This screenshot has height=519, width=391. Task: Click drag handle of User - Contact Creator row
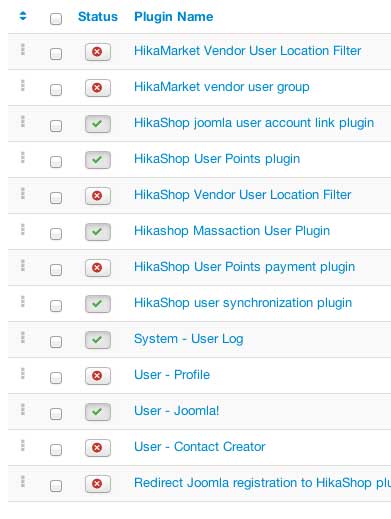pos(23,445)
